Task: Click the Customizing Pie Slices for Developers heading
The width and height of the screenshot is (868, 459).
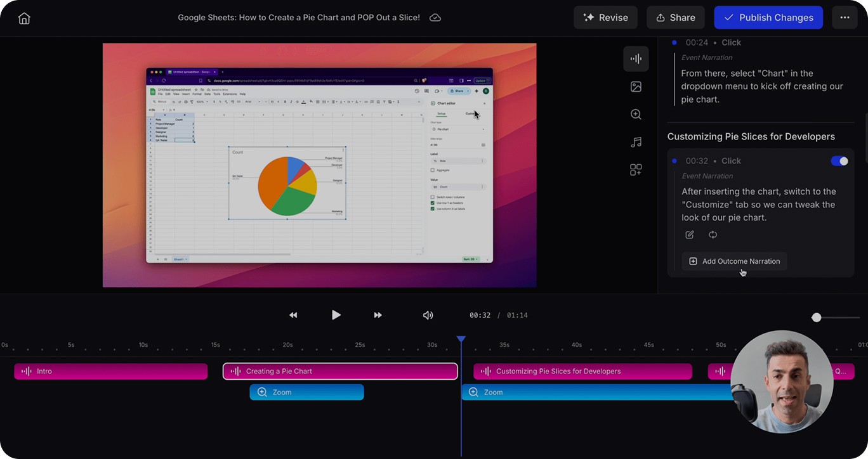Action: [x=751, y=137]
